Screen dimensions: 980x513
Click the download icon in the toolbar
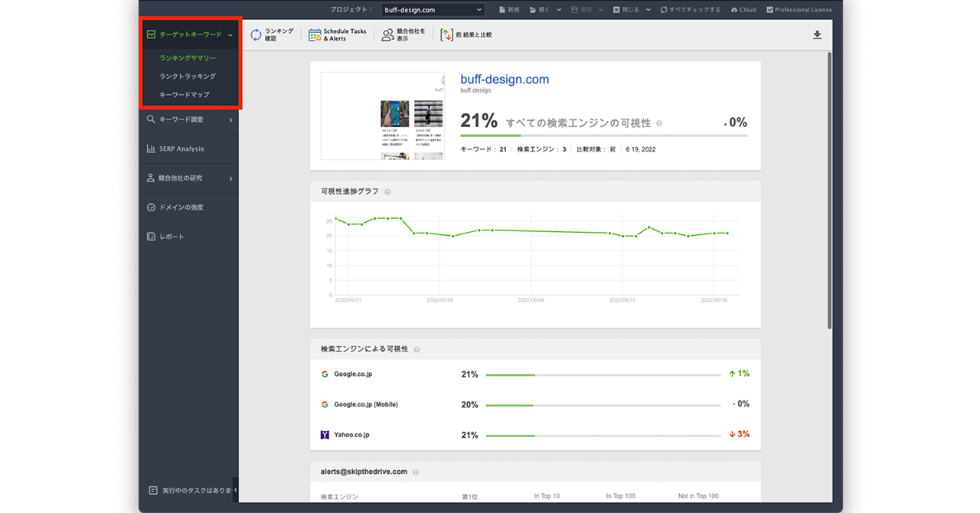pyautogui.click(x=817, y=34)
